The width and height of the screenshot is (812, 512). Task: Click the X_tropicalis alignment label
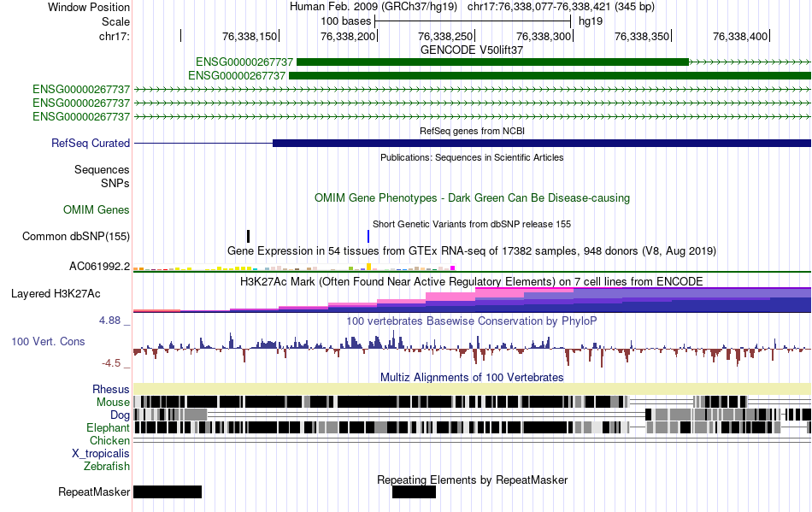101,454
